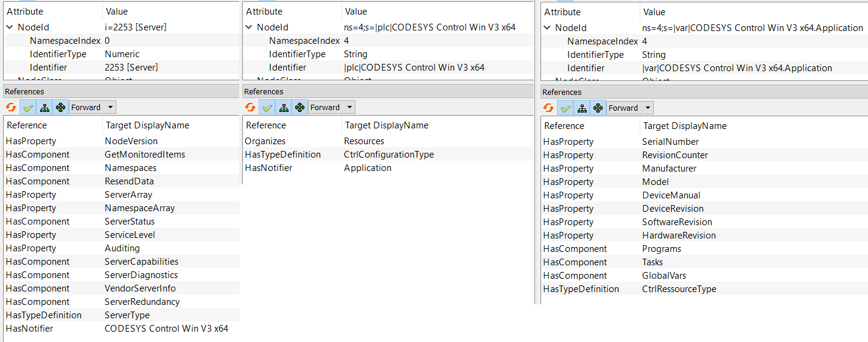Click the Reference column header in middle panel
868x342 pixels.
click(x=266, y=125)
